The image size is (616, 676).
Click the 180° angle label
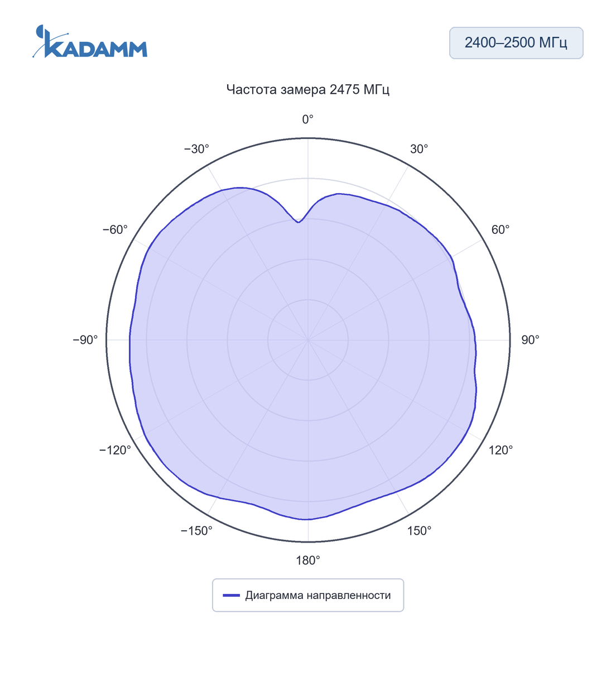click(x=308, y=560)
